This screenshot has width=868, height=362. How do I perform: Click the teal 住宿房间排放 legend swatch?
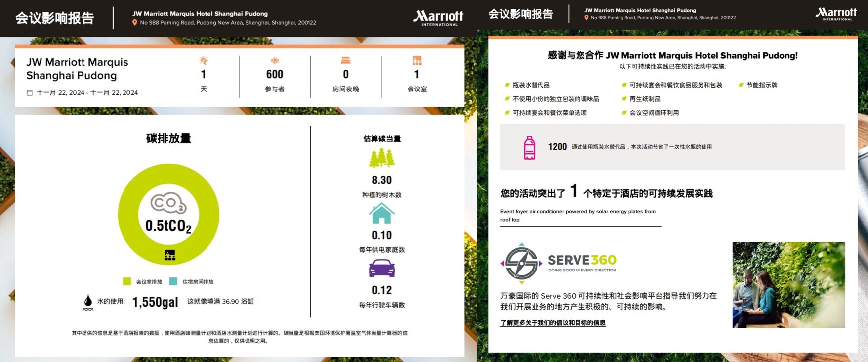tap(173, 281)
